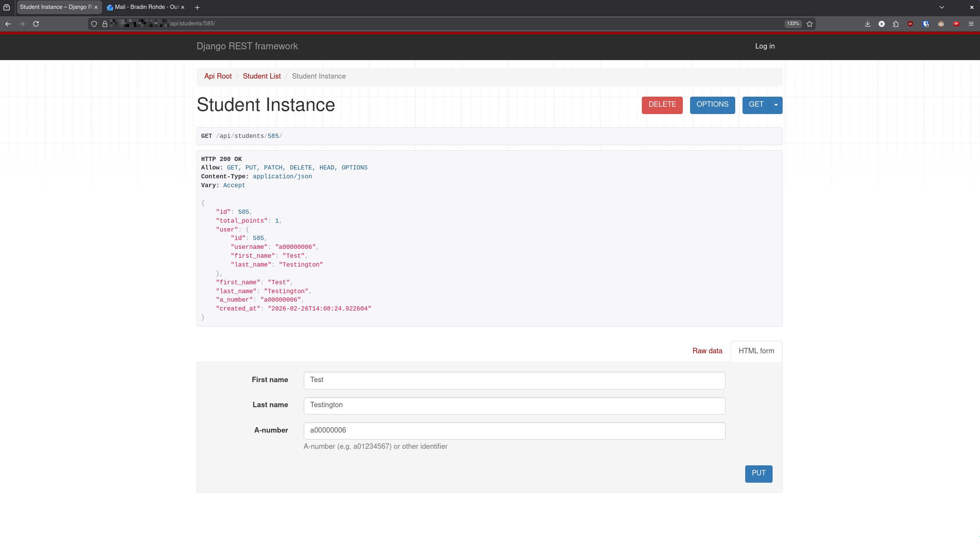Viewport: 980px width, 537px height.
Task: Click the Student Instance page heading
Action: point(266,105)
